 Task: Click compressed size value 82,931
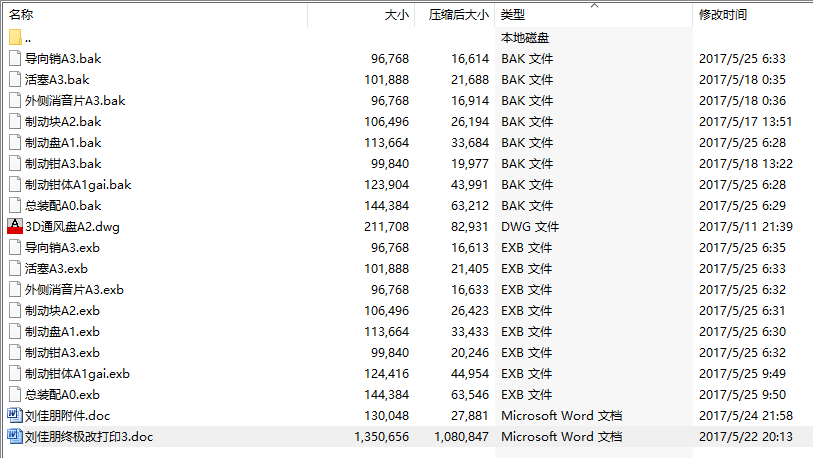[470, 227]
